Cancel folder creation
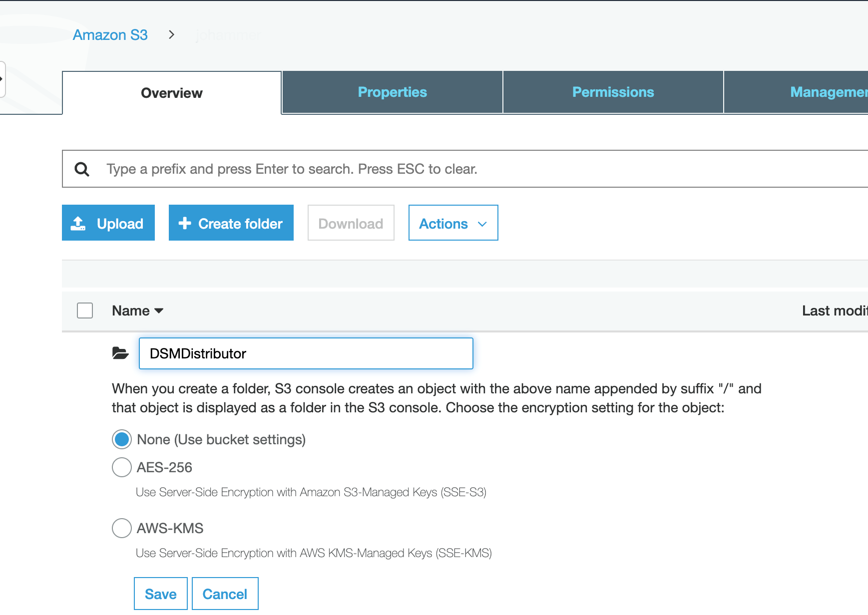The width and height of the screenshot is (868, 615). (x=225, y=594)
